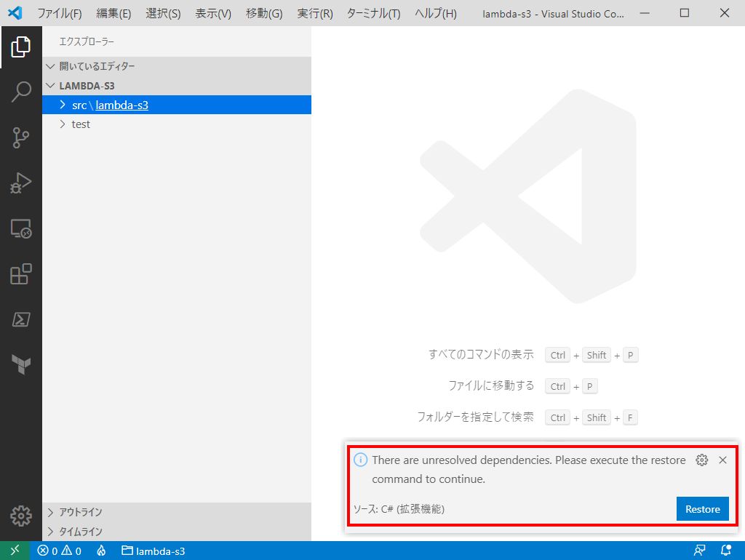
Task: Open the PowerShell sidebar view
Action: click(x=21, y=319)
